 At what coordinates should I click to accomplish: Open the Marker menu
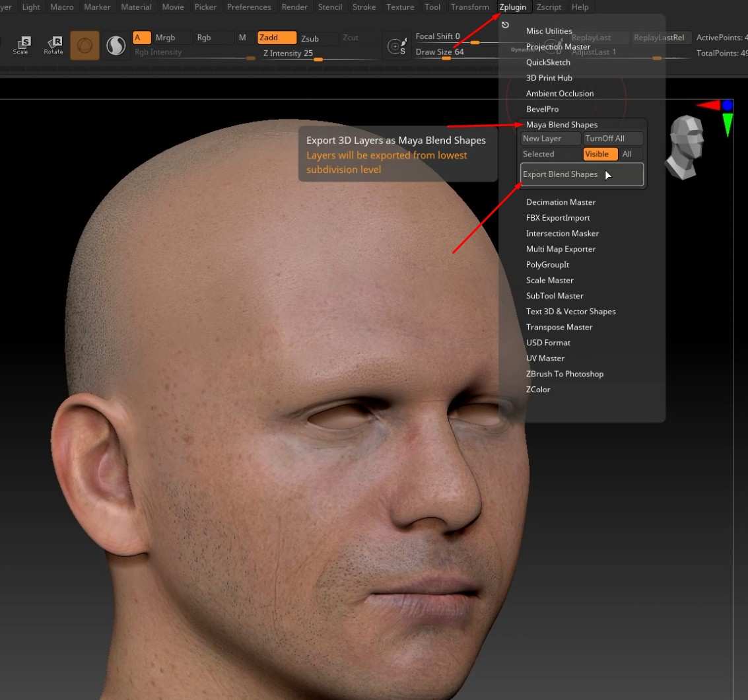[97, 7]
